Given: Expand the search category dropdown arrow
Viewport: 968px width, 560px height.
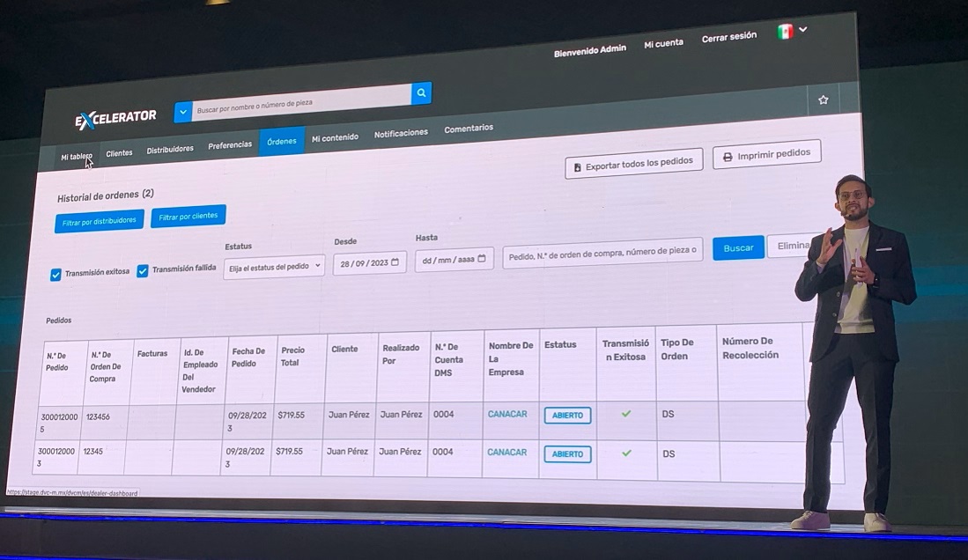Looking at the screenshot, I should tap(182, 112).
